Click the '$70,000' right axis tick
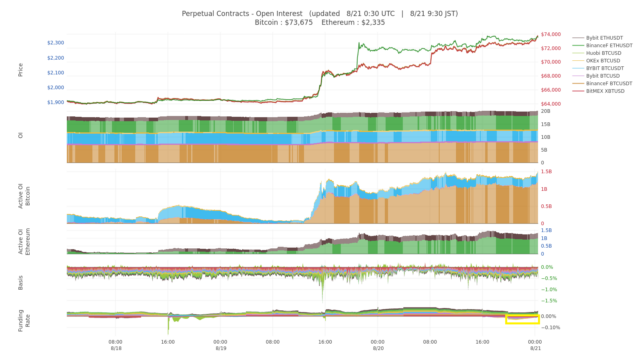Screen dimensions: 640x360 point(551,62)
